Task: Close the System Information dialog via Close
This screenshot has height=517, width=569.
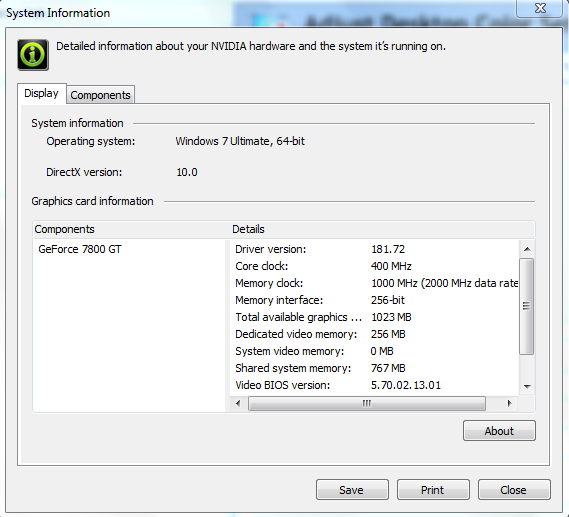Action: (514, 490)
